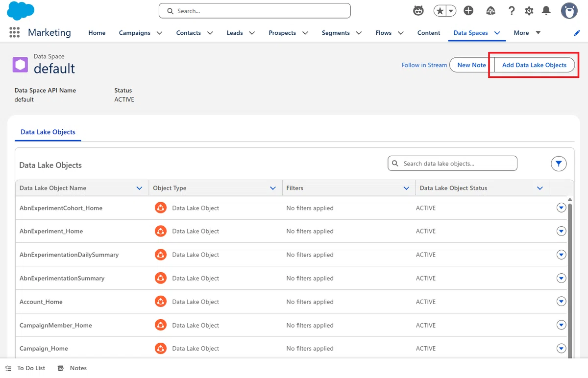The image size is (588, 378).
Task: Expand the Campaigns nav chevron
Action: point(159,33)
